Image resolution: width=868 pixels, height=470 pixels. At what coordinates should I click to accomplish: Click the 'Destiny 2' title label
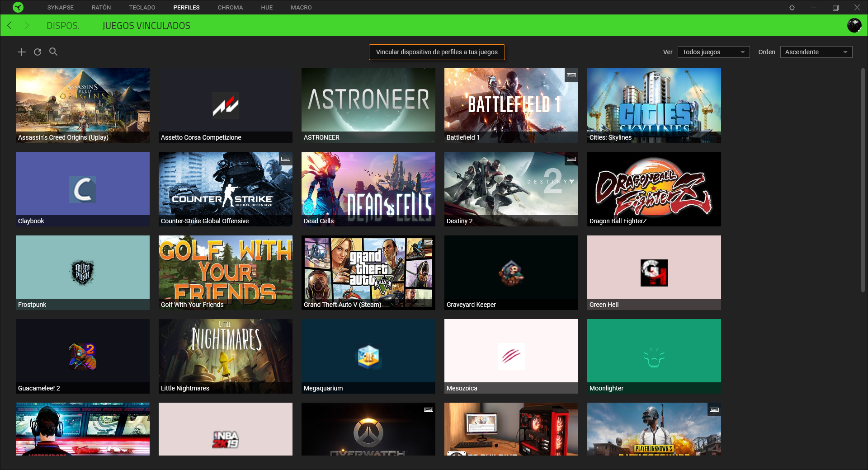459,221
